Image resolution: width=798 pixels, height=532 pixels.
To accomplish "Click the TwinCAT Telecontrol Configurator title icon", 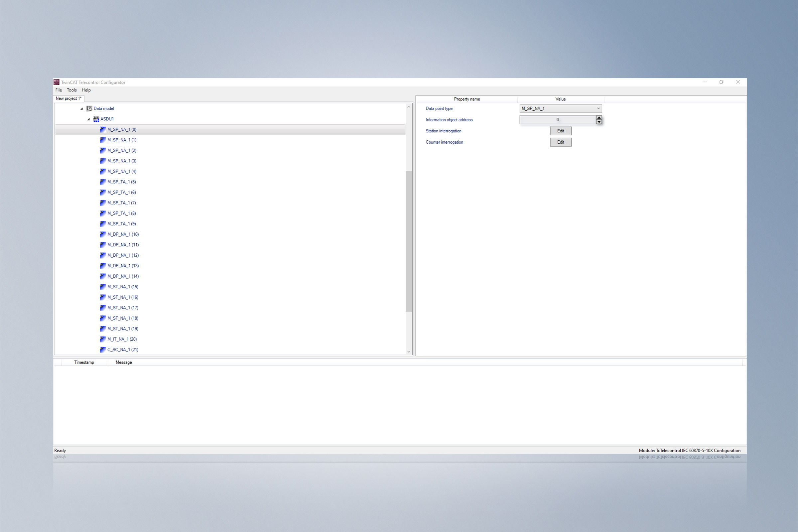I will point(57,82).
